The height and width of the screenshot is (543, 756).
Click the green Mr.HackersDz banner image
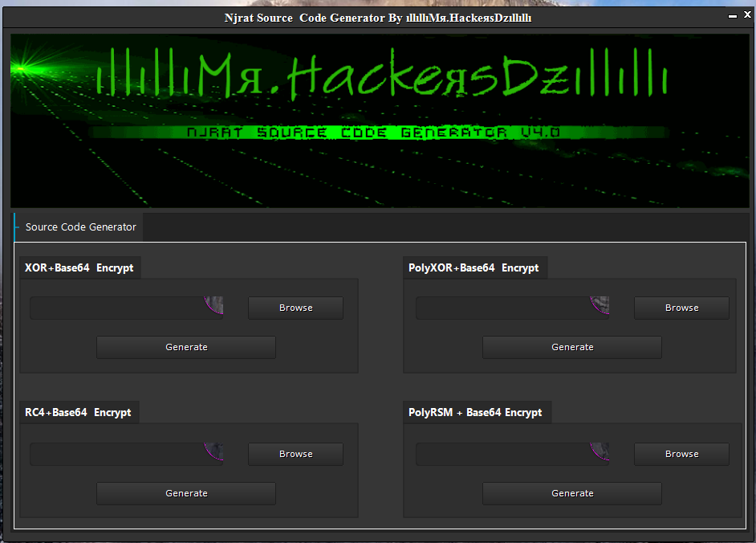coord(380,120)
